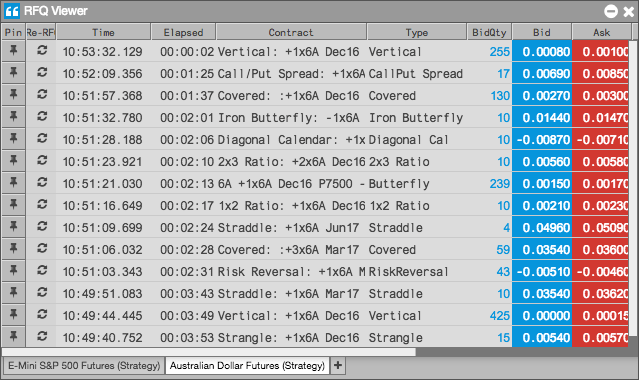Click the horizontal scrollbar thumb
The image size is (639, 380).
pyautogui.click(x=209, y=352)
